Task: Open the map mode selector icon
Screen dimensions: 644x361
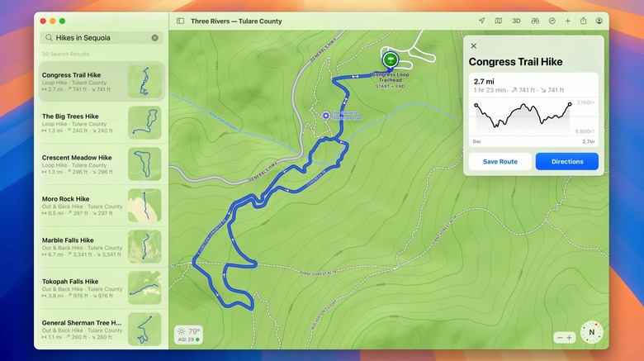Action: coord(498,21)
